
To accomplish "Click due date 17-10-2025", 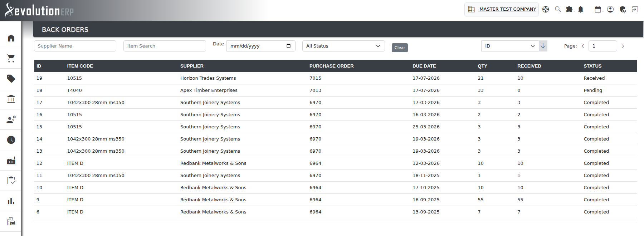I will coord(426,188).
